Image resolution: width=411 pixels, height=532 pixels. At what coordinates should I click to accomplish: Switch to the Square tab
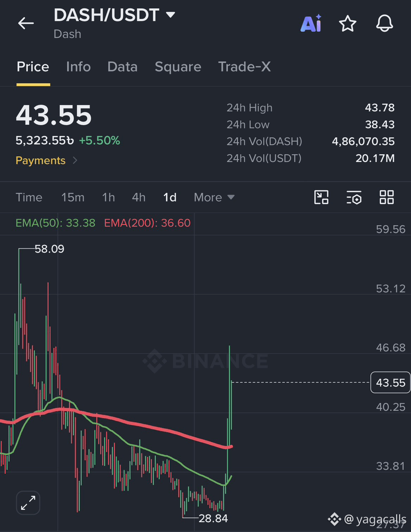coord(178,67)
